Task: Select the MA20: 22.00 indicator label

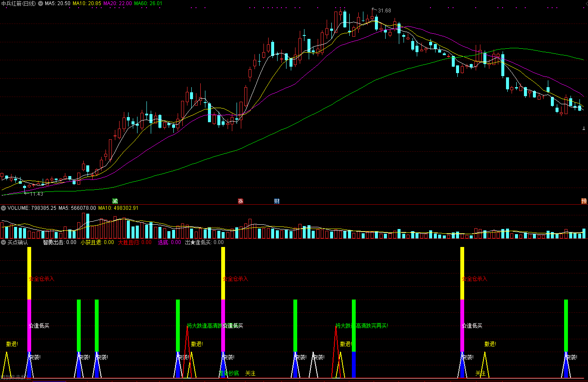Action: point(117,3)
